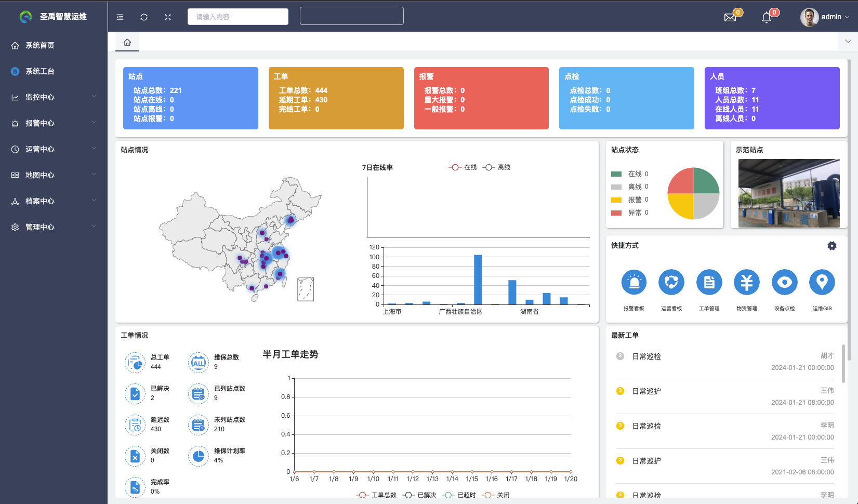Open the 报警看板 alarm board shortcut
The height and width of the screenshot is (504, 858).
(x=633, y=282)
